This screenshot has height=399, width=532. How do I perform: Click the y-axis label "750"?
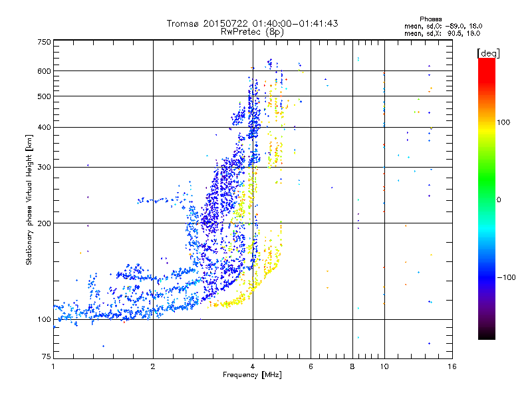coord(44,42)
